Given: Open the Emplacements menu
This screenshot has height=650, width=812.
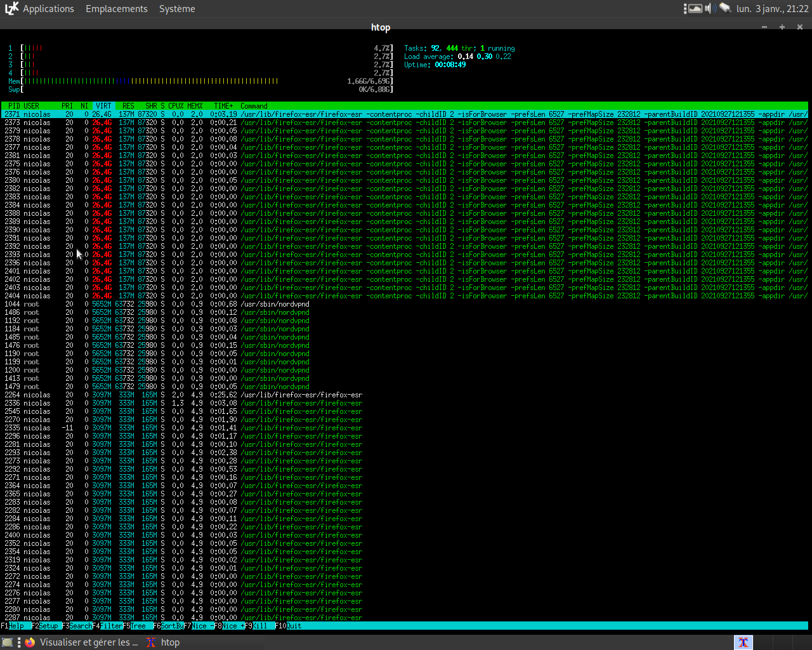Looking at the screenshot, I should (116, 9).
